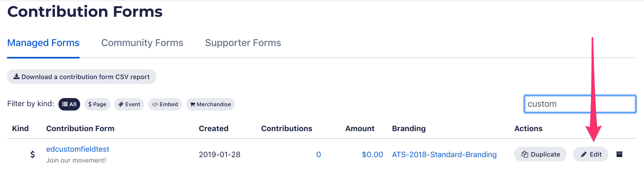Filter forms by All kinds
The height and width of the screenshot is (175, 644).
coord(69,104)
